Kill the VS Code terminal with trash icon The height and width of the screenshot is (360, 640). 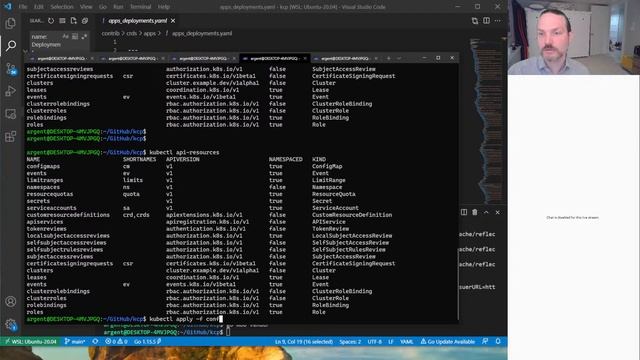(x=475, y=212)
